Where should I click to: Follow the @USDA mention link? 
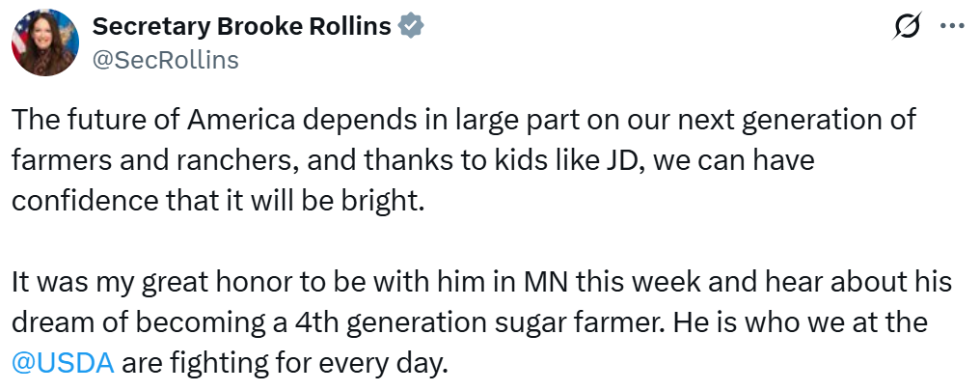pos(64,363)
